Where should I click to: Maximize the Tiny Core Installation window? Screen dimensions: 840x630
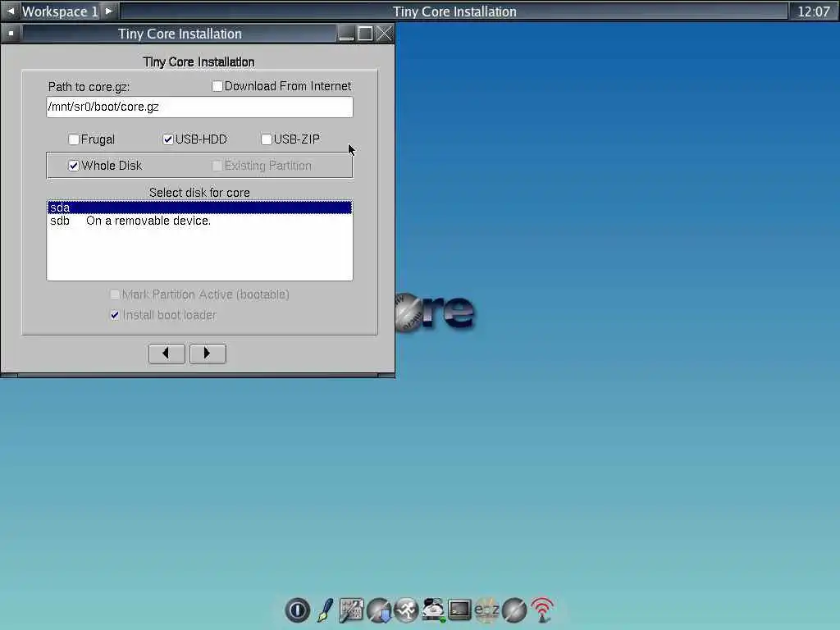pos(365,34)
